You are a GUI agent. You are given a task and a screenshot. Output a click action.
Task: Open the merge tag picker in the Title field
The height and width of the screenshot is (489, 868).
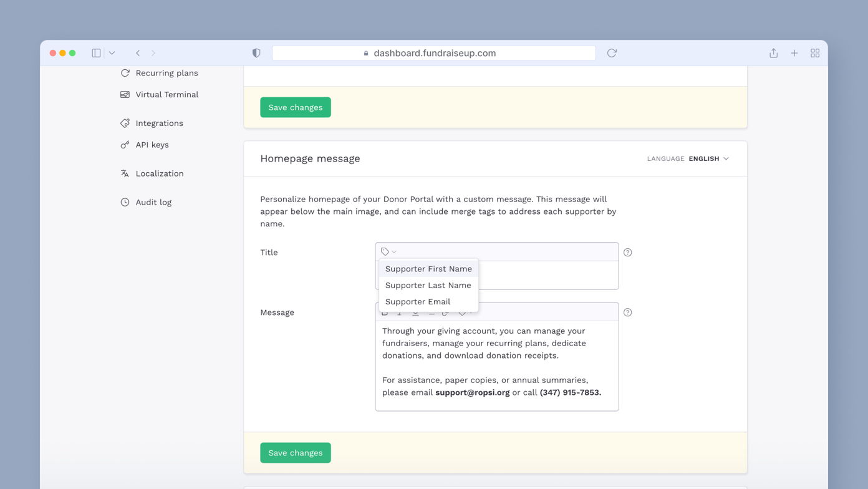387,251
